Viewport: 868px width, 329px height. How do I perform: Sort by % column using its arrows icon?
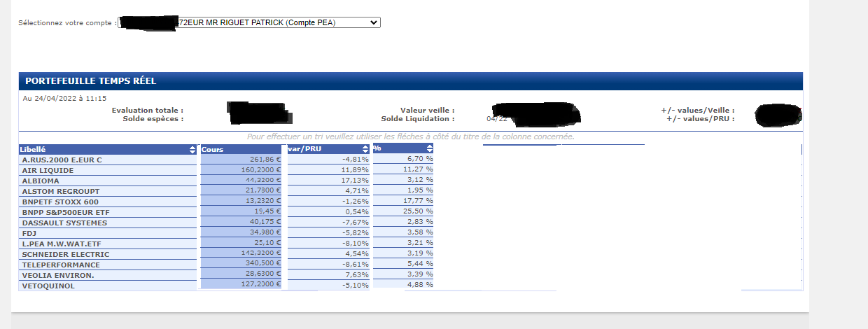[429, 148]
